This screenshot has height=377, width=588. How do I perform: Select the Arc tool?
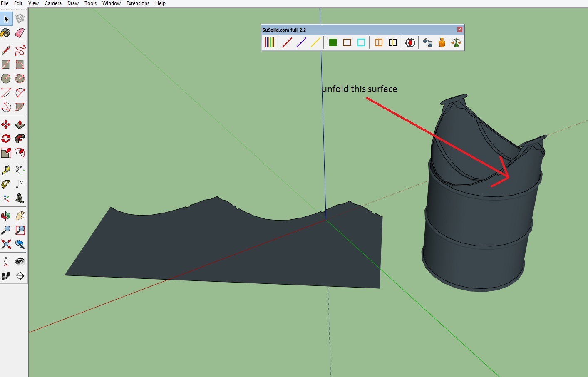click(x=6, y=93)
